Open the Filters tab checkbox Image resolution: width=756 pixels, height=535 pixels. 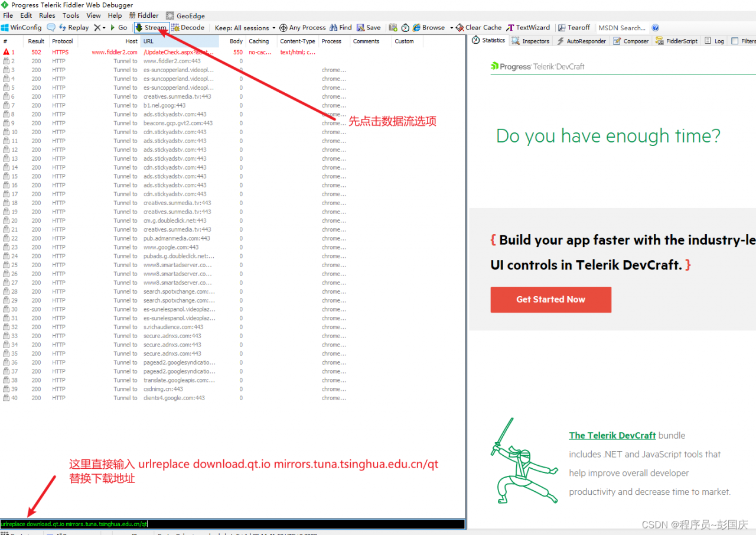pyautogui.click(x=735, y=41)
